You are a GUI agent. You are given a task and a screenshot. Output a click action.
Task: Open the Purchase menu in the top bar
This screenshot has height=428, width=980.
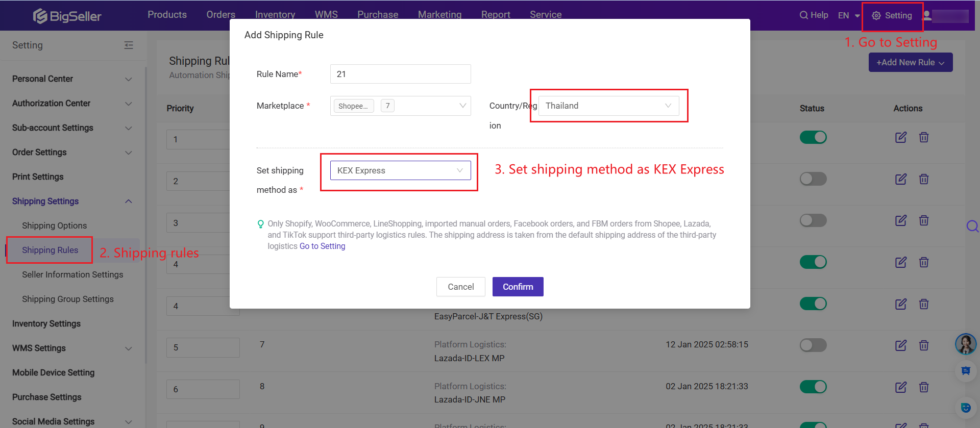coord(378,15)
